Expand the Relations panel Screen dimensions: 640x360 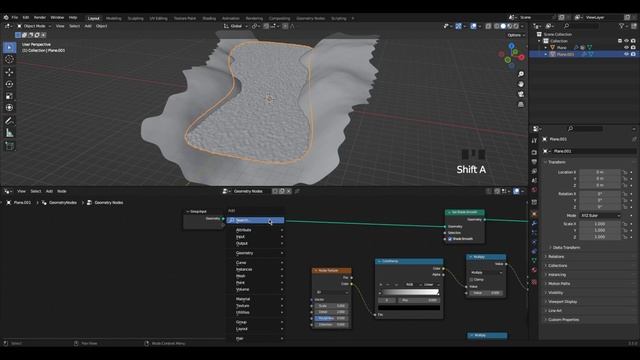[x=556, y=257]
